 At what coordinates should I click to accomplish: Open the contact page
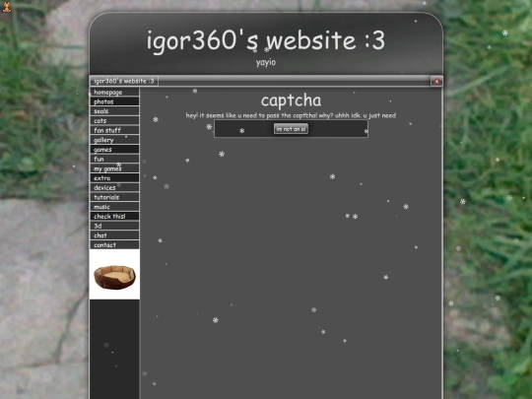114,244
